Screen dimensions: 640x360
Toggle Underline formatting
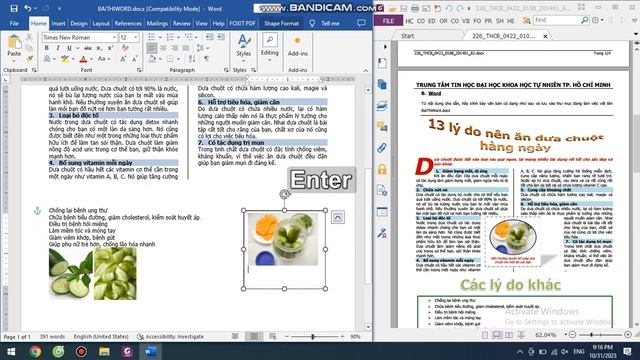click(69, 48)
